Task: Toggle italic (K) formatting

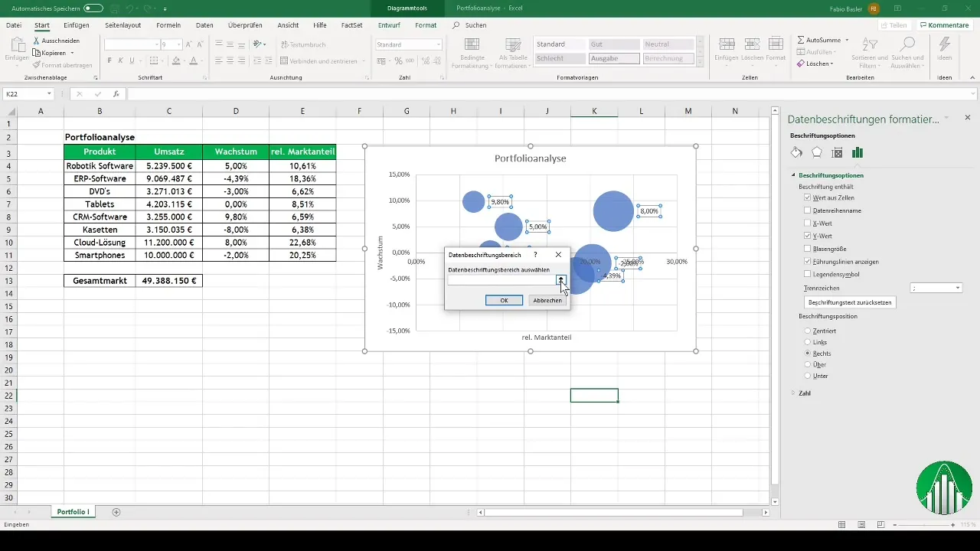Action: [121, 60]
